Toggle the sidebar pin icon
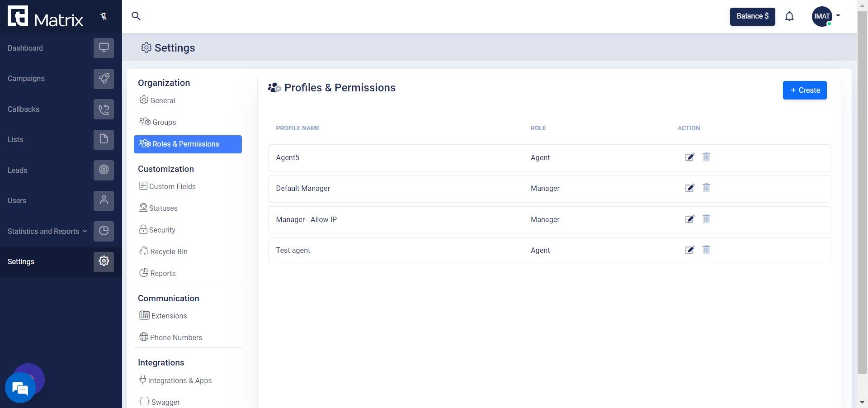This screenshot has width=868, height=408. click(104, 17)
